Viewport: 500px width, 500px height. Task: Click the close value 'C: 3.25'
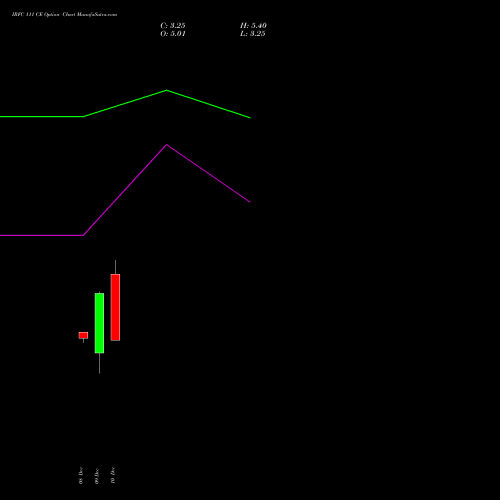click(173, 26)
